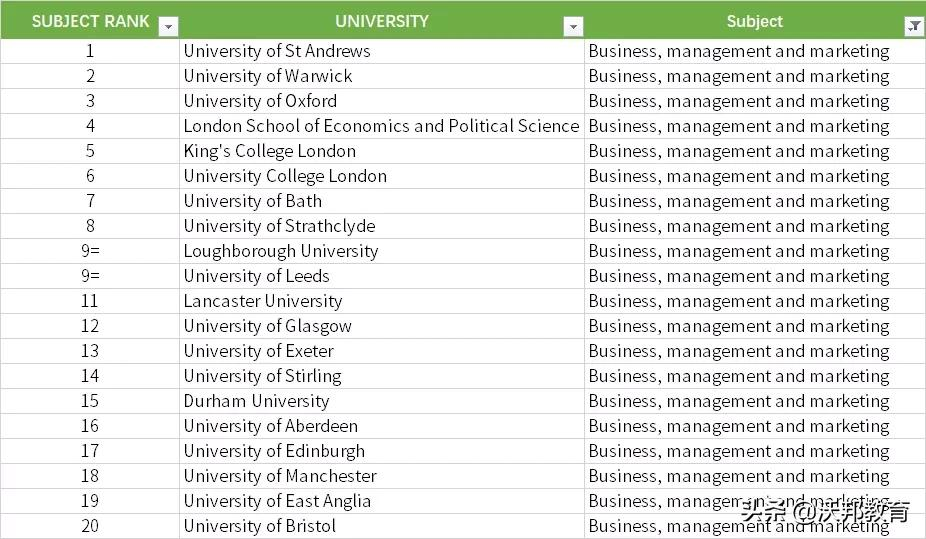Click the Subject column header text

tap(754, 21)
